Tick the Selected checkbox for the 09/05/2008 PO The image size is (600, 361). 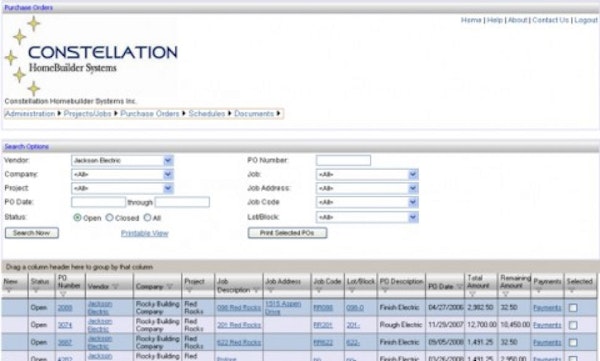coord(573,343)
